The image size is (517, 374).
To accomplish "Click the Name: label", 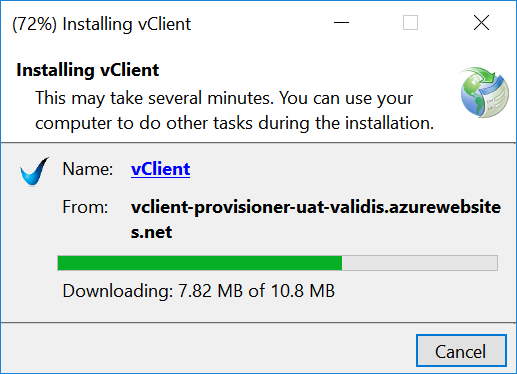I will coord(88,169).
